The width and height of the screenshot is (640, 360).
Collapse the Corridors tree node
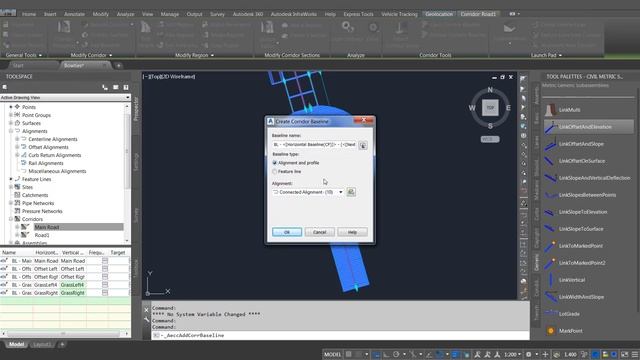coord(11,219)
